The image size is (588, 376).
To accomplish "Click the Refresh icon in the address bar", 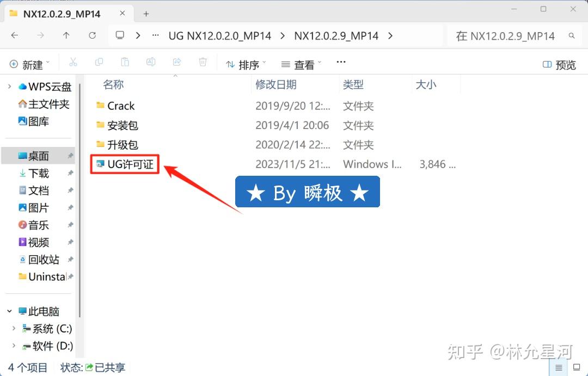I will [91, 35].
